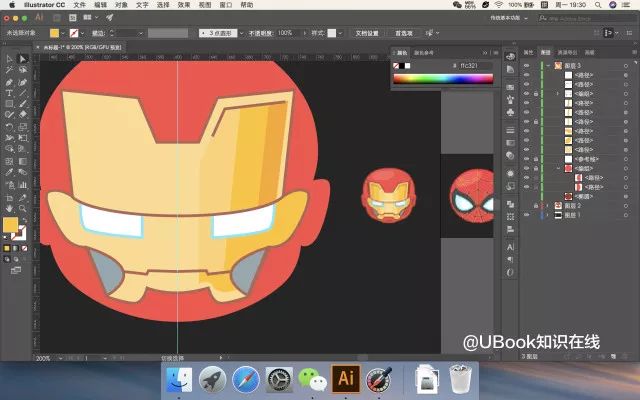Open the 窗口 menu
Viewport: 640px width, 400px height.
point(225,5)
